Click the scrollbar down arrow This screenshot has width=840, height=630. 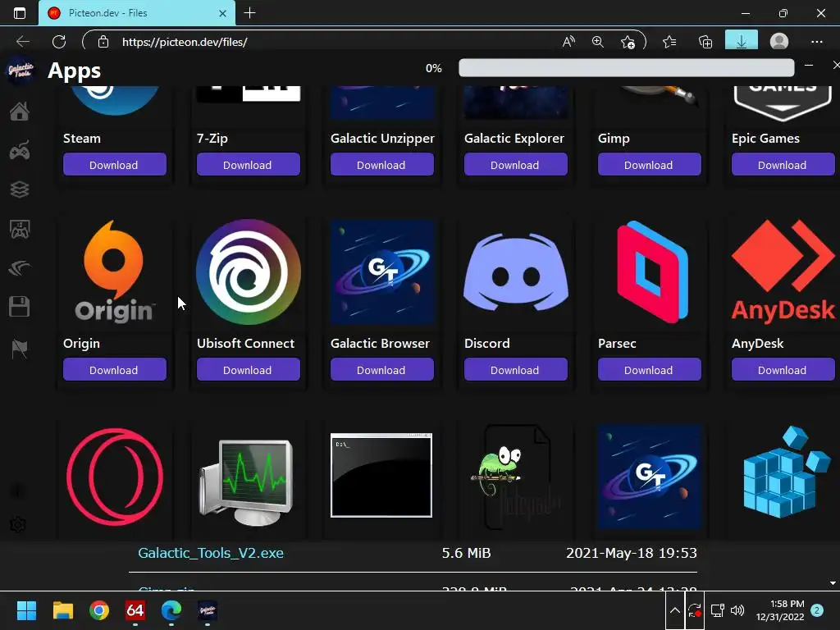pos(833,583)
